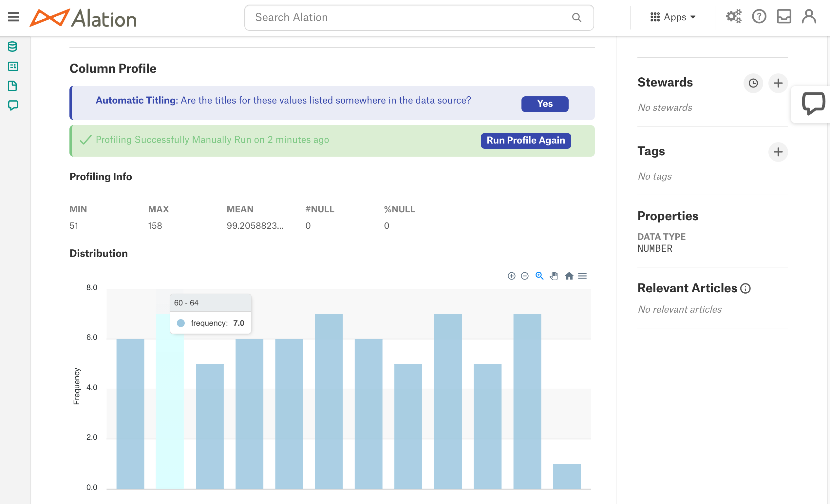Click the reset home icon on chart
Screen dimensions: 830x504
tap(568, 275)
